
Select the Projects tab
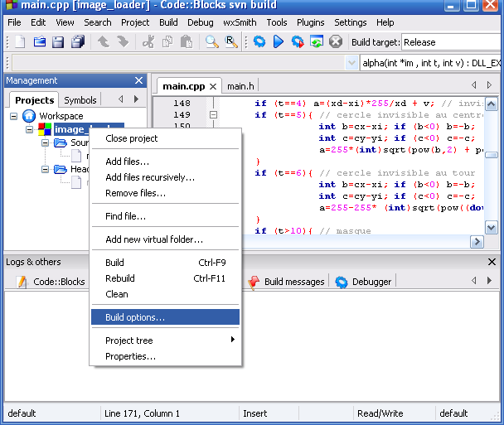(x=34, y=100)
